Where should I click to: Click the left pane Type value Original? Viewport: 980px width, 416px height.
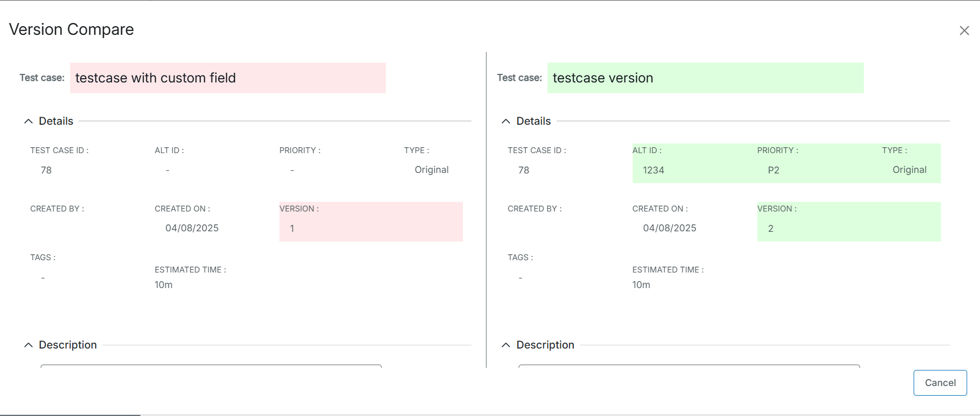tap(431, 170)
